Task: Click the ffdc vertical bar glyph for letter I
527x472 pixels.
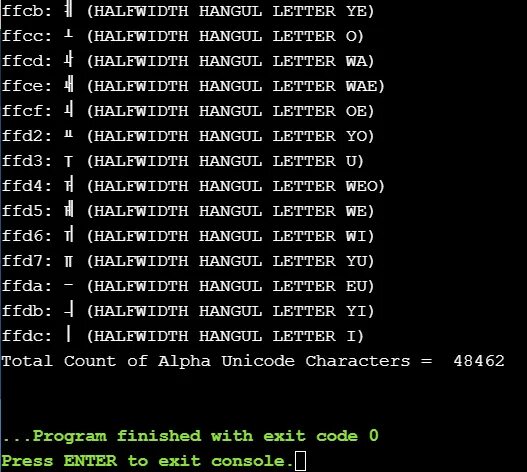Action: click(x=69, y=335)
